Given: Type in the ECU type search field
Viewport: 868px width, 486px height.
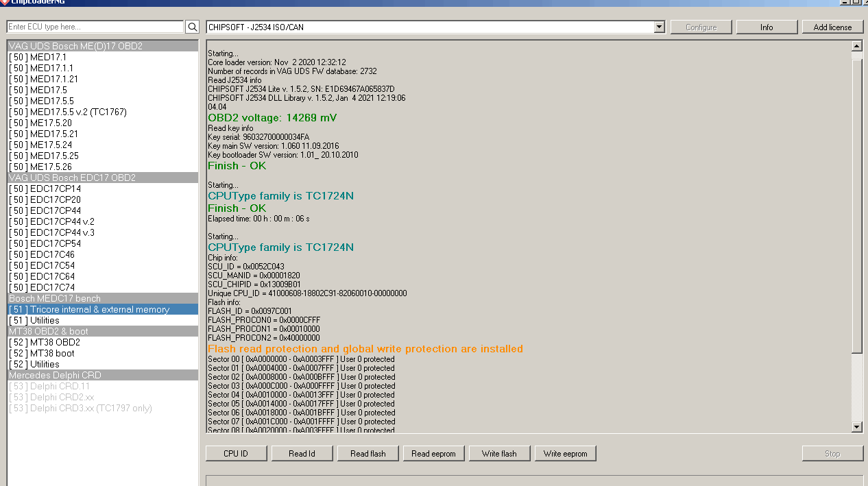Looking at the screenshot, I should tap(95, 27).
